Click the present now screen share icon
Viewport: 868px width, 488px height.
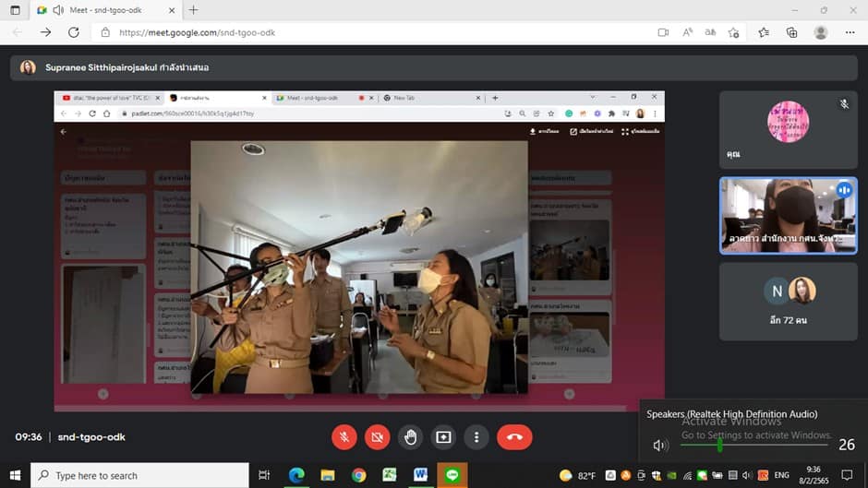tap(443, 437)
